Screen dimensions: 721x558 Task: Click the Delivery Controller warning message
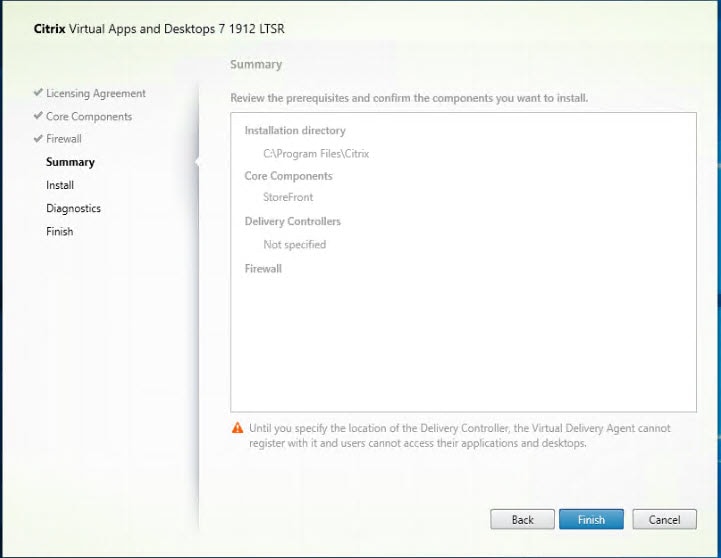pyautogui.click(x=459, y=436)
